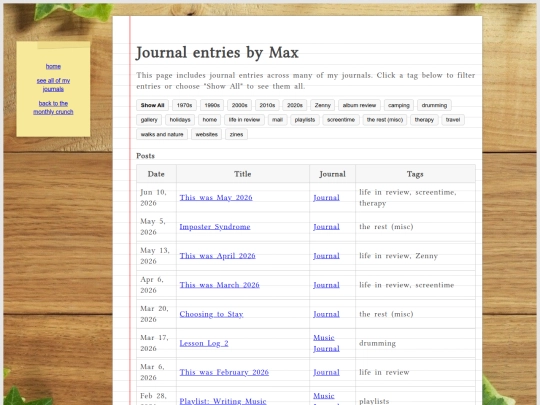The height and width of the screenshot is (405, 540).
Task: Click the travel tag button
Action: point(453,120)
